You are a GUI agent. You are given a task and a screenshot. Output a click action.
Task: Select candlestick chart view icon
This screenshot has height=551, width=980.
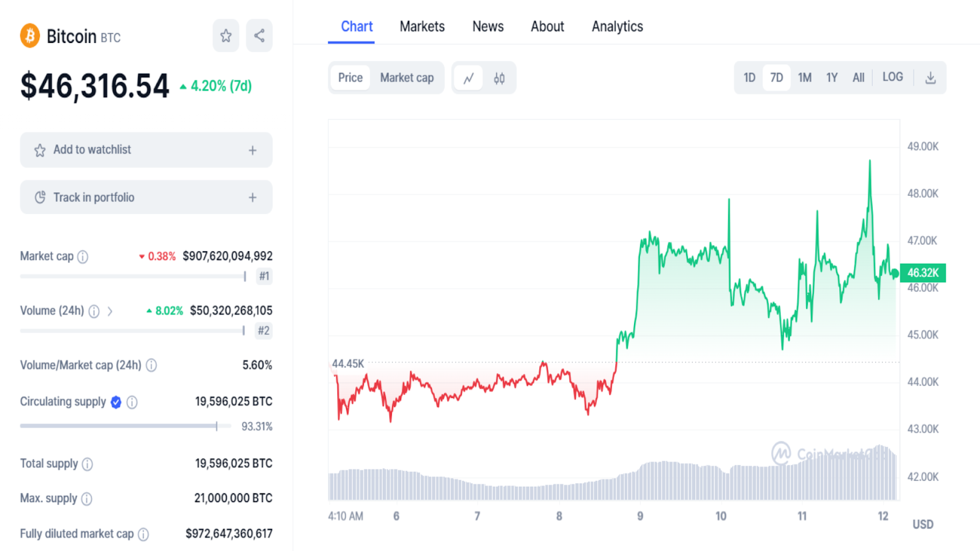point(499,78)
